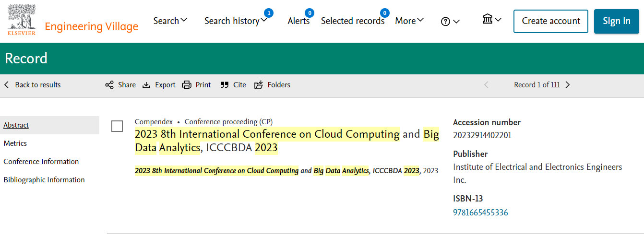The height and width of the screenshot is (249, 644).
Task: Open the help question mark menu
Action: pos(450,21)
